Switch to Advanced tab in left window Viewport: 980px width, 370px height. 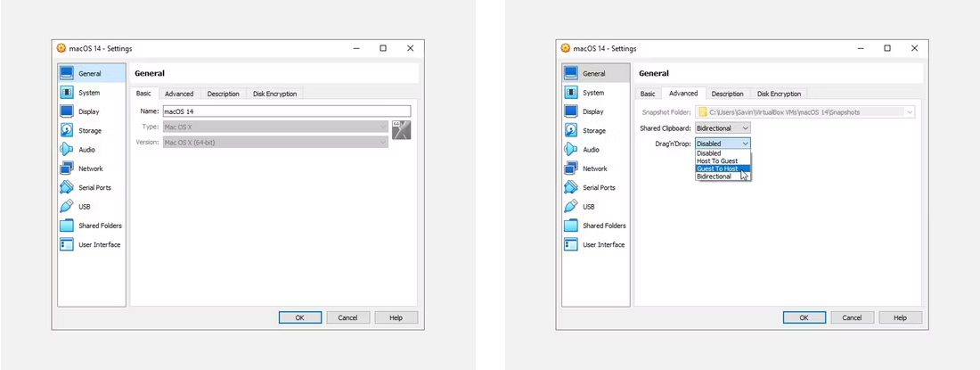179,94
